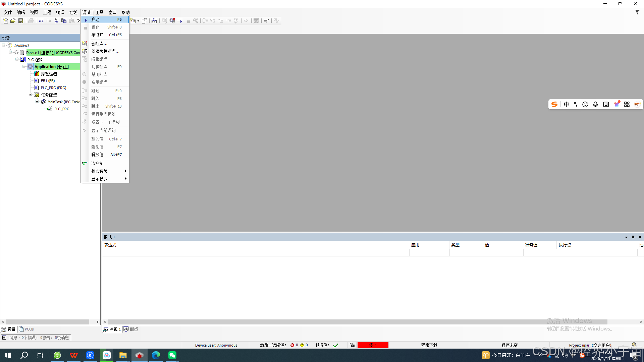Click the Undo arrow in toolbar
Viewport: 644px width, 362px height.
(x=41, y=21)
